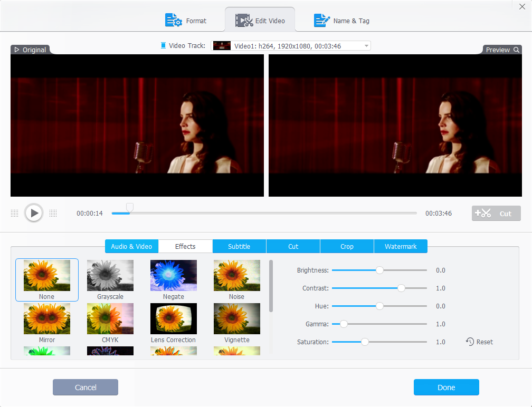This screenshot has height=407, width=532.
Task: Click the Brightness slider handle
Action: (x=379, y=270)
